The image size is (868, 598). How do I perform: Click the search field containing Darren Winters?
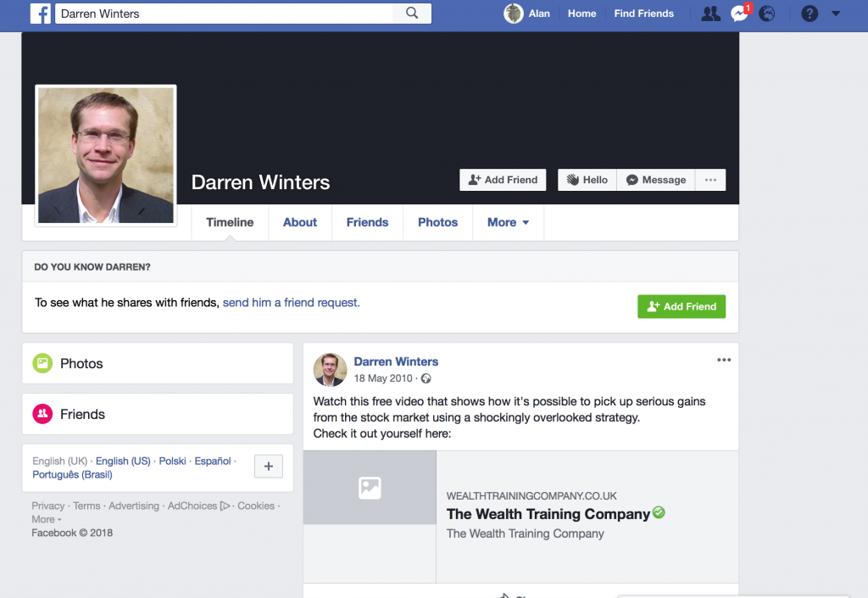[224, 14]
